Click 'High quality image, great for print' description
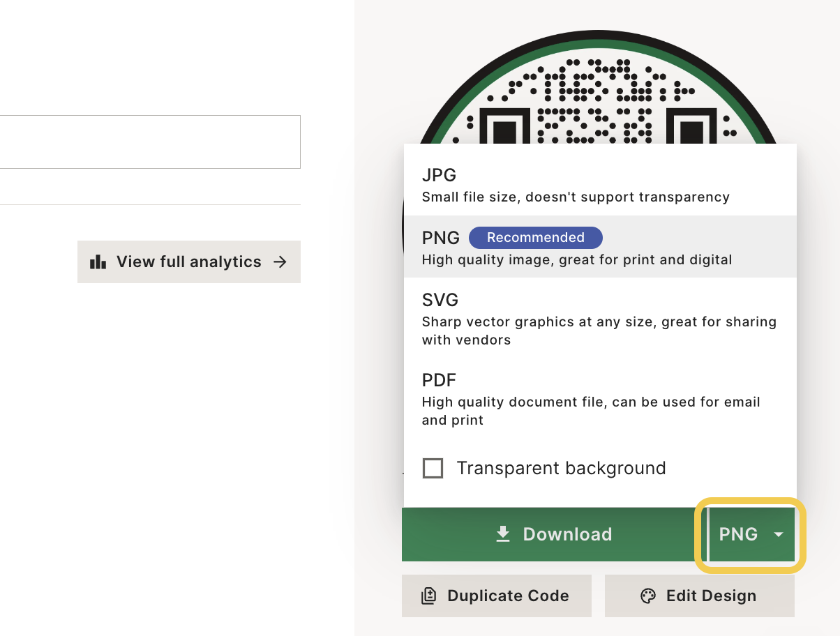This screenshot has height=636, width=840. click(577, 260)
